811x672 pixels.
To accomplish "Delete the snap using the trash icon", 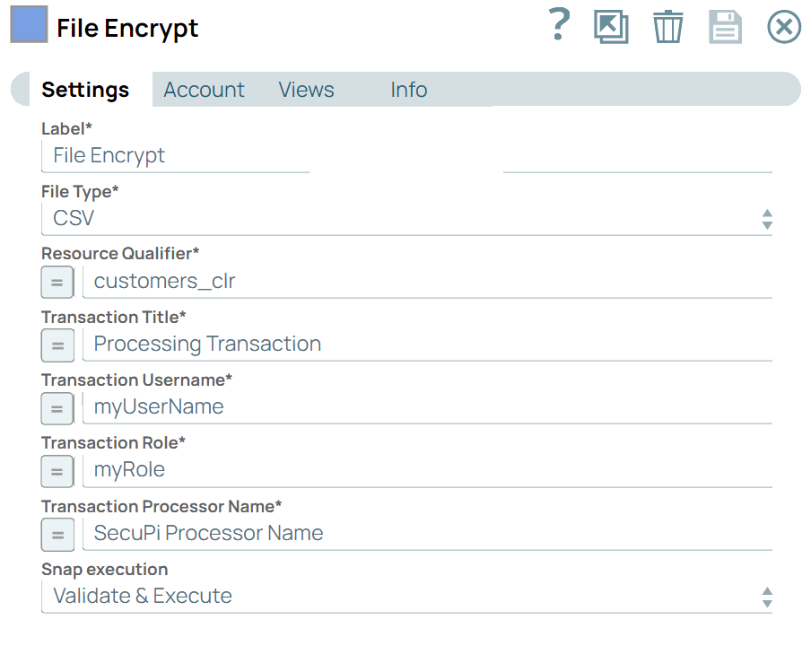I will (668, 26).
